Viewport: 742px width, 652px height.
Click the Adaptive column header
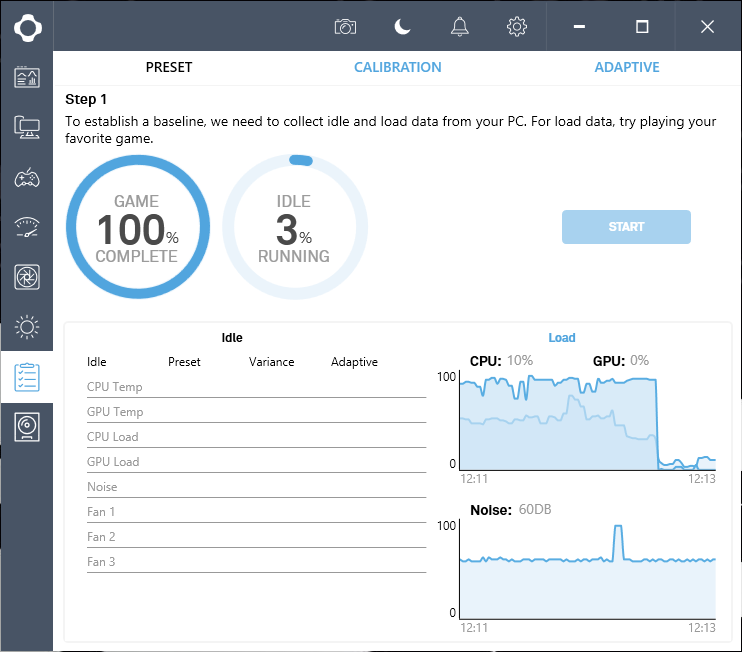[x=354, y=362]
